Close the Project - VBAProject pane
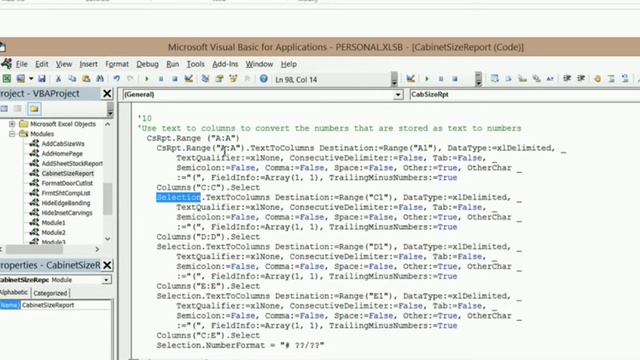 point(107,93)
